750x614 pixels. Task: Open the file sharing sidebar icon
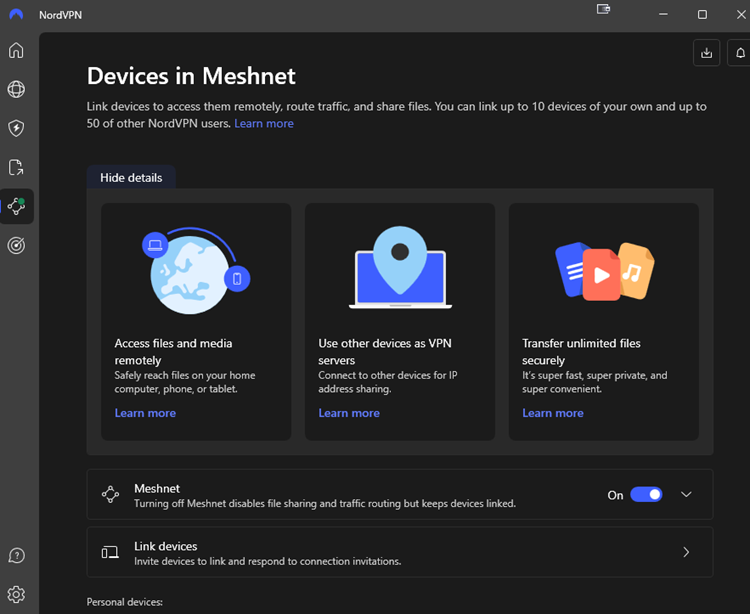click(16, 167)
